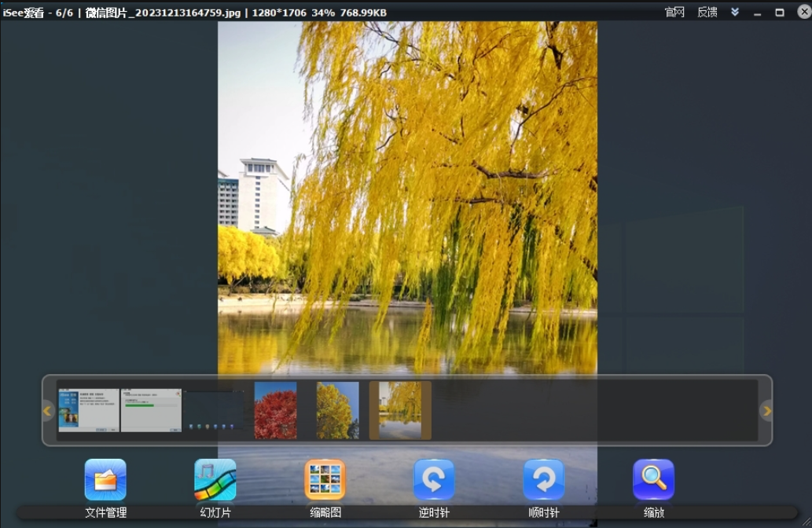The height and width of the screenshot is (528, 812).
Task: Select the yellow ginkgo tree thumbnail
Action: click(x=336, y=410)
